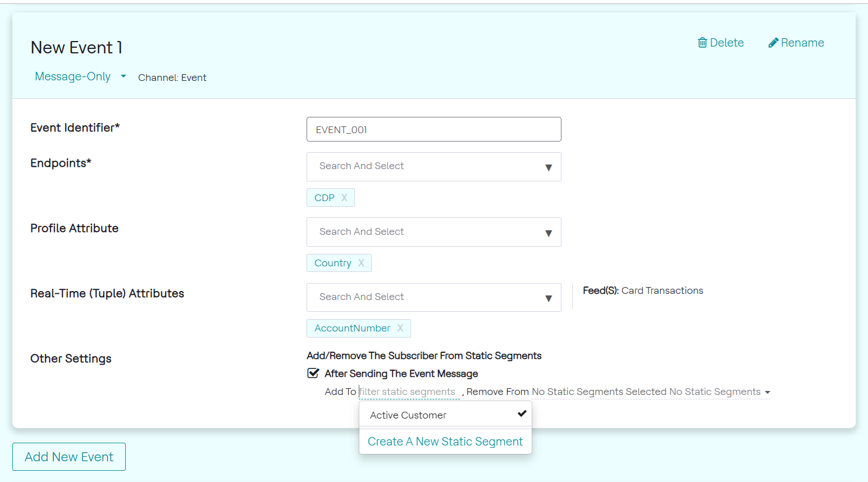Choose Create A New Static Segment

tap(445, 442)
